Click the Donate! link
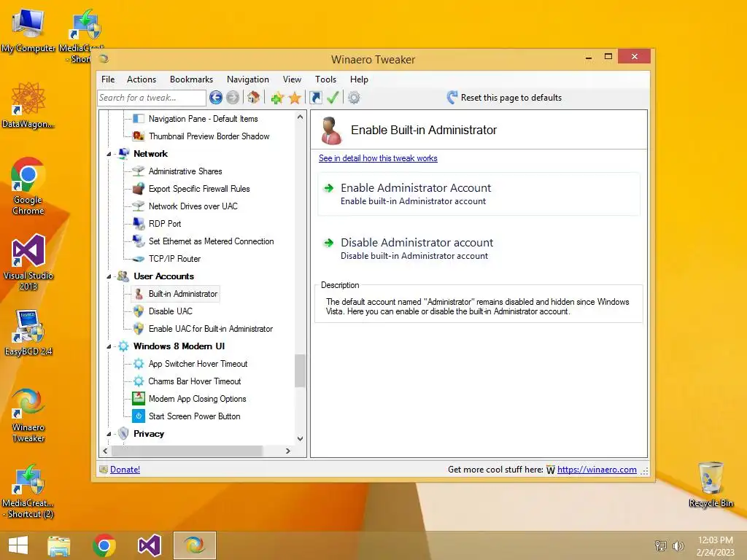The image size is (747, 560). 125,470
